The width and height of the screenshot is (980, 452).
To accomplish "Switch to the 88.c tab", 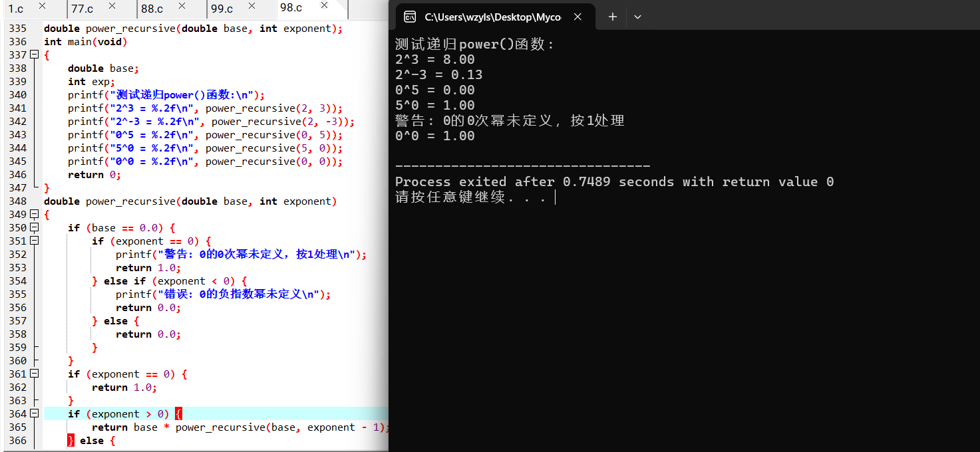I will click(x=152, y=9).
